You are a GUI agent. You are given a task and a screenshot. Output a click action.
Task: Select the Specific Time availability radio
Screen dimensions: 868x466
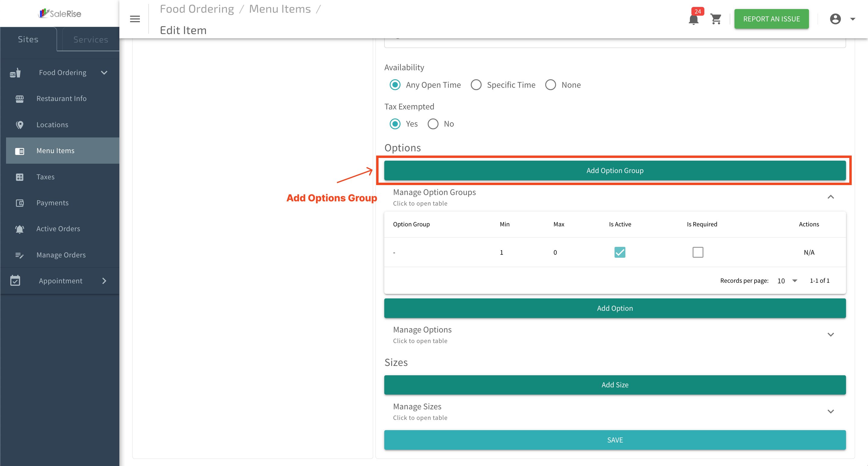point(476,85)
